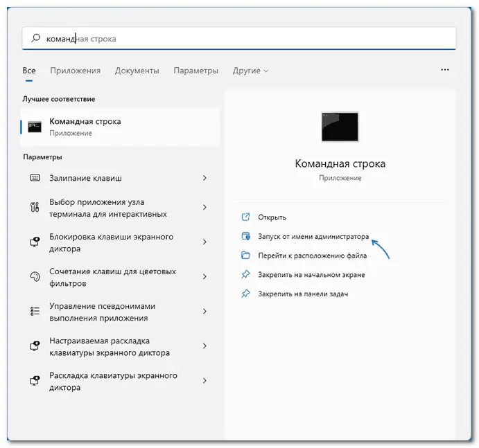Viewport: 479px width, 448px height.
Task: Click the shield icon for Запуск от имени администратора
Action: point(245,236)
